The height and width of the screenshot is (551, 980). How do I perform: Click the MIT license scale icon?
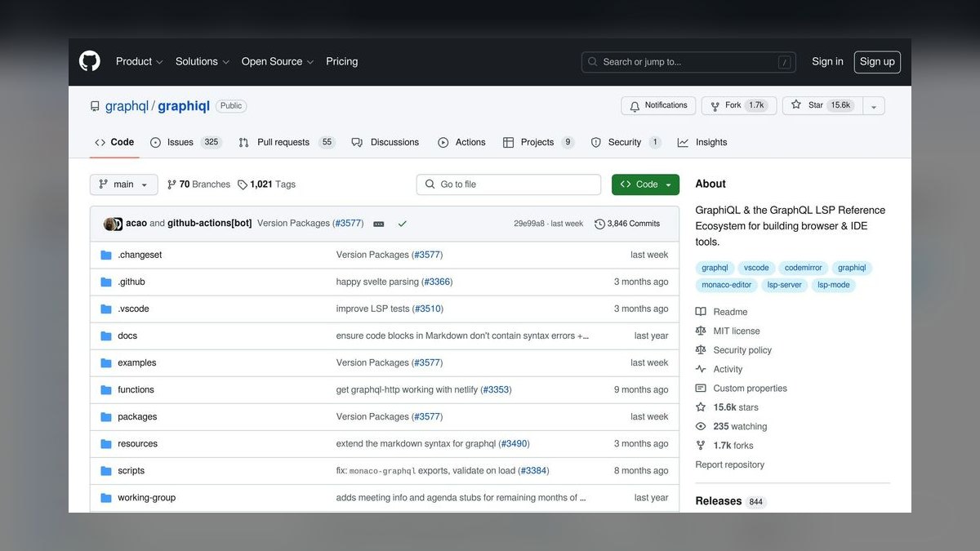(701, 331)
